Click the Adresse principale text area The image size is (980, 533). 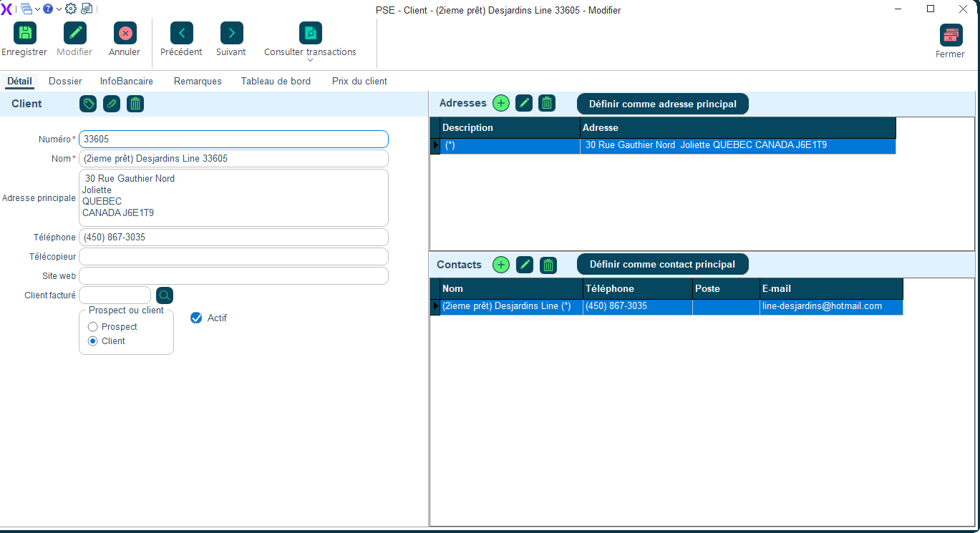pyautogui.click(x=233, y=198)
